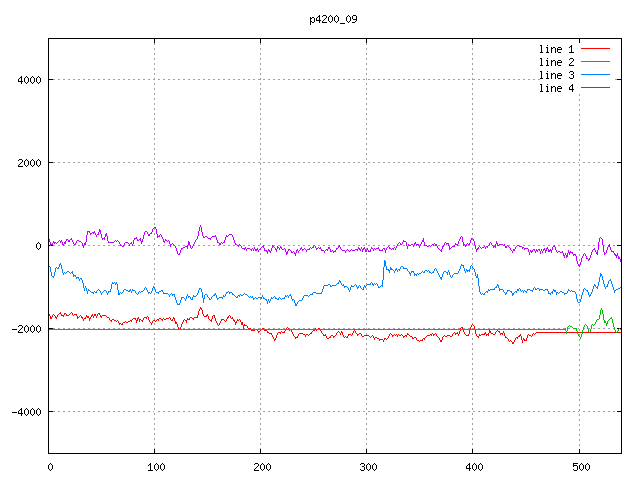This screenshot has width=640, height=480.
Task: Select the 'line 1' legend label
Action: pyautogui.click(x=556, y=49)
